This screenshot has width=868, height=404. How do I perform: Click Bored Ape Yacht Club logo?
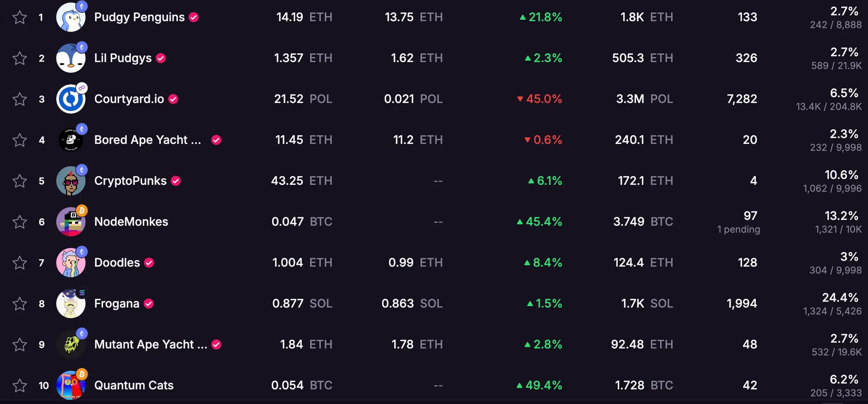[x=71, y=140]
